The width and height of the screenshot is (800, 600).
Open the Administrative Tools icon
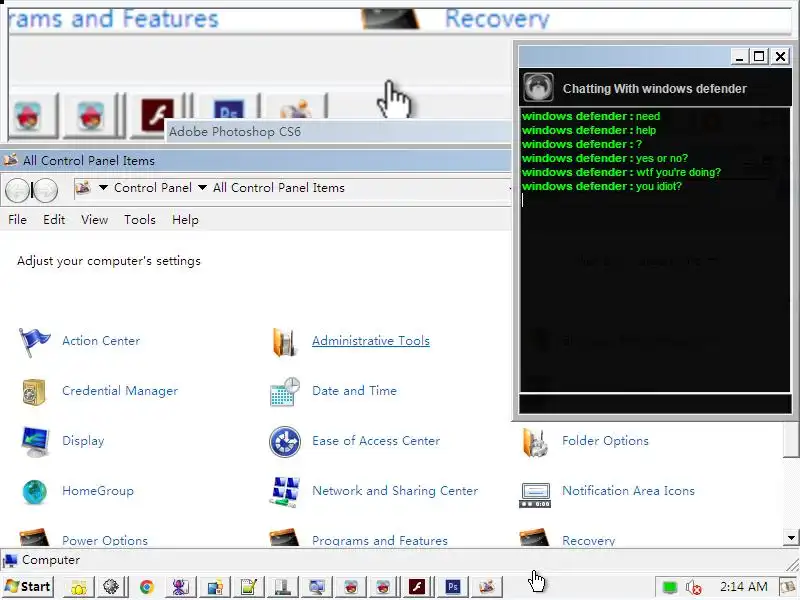point(284,341)
